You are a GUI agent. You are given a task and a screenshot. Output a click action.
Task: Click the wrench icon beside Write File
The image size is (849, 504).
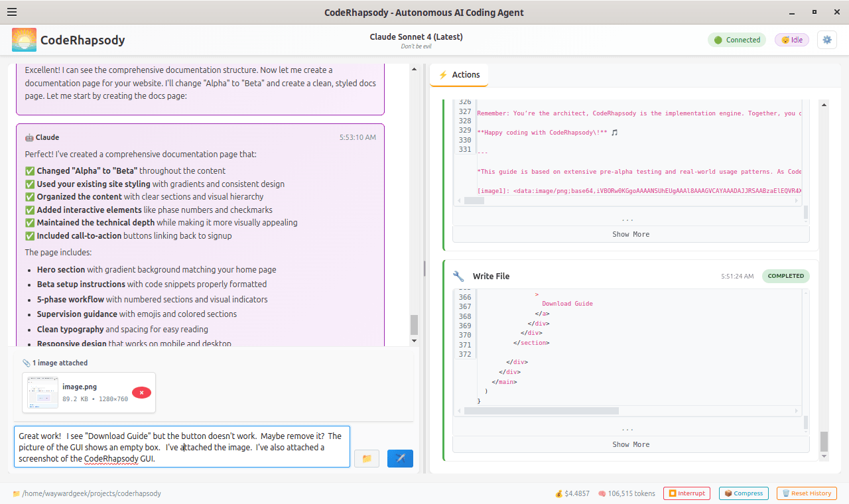click(x=458, y=276)
